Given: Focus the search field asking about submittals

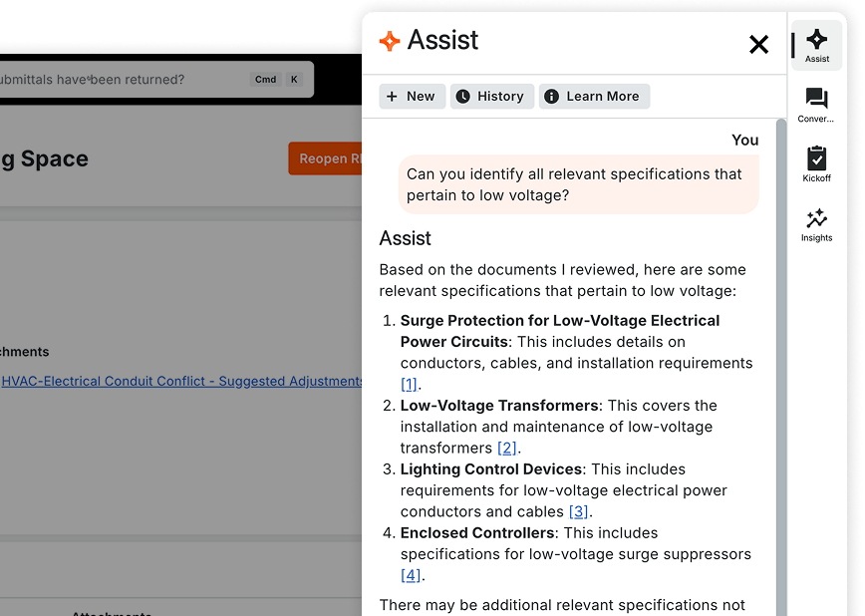Looking at the screenshot, I should pos(156,80).
